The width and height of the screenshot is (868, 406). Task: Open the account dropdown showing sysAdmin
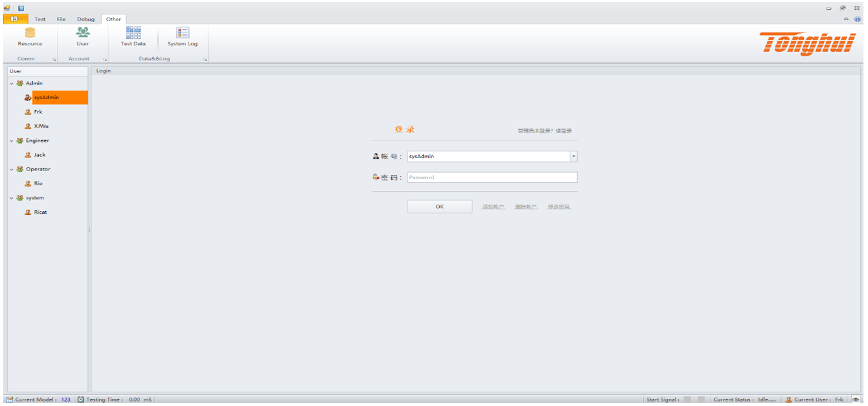click(573, 157)
